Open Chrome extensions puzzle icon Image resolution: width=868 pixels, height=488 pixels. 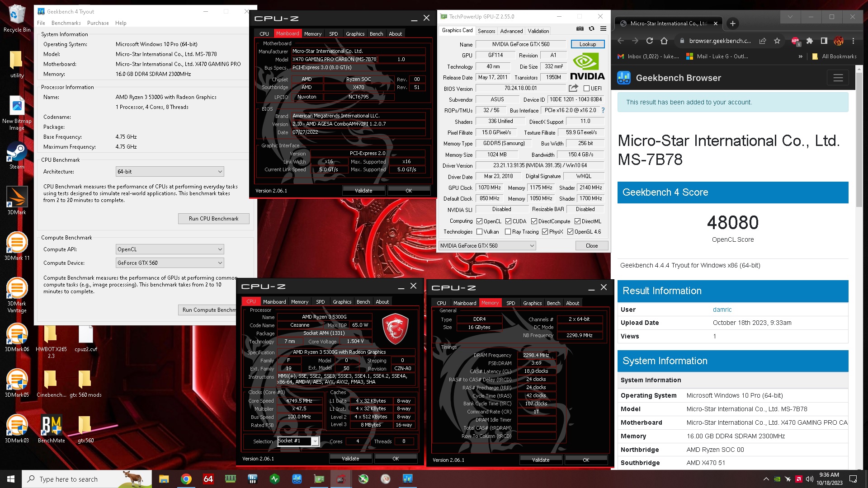click(810, 41)
